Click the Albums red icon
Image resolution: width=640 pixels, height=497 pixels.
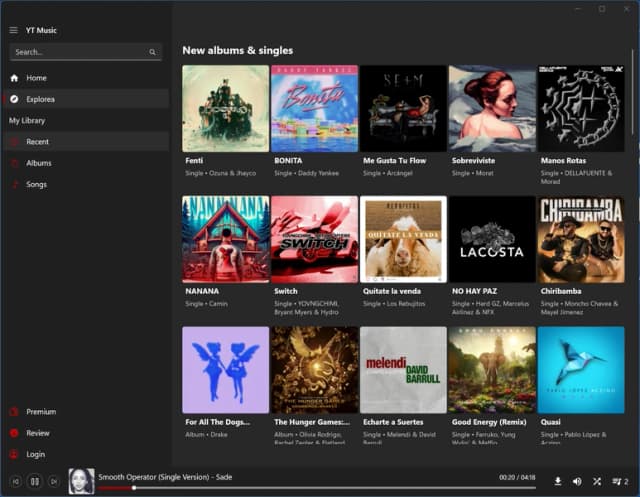tap(14, 163)
